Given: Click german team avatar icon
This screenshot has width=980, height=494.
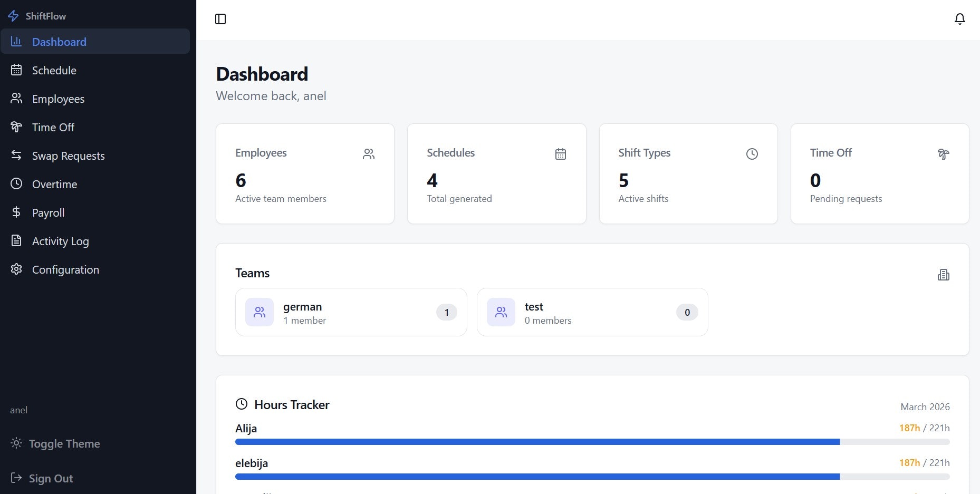Looking at the screenshot, I should point(260,312).
